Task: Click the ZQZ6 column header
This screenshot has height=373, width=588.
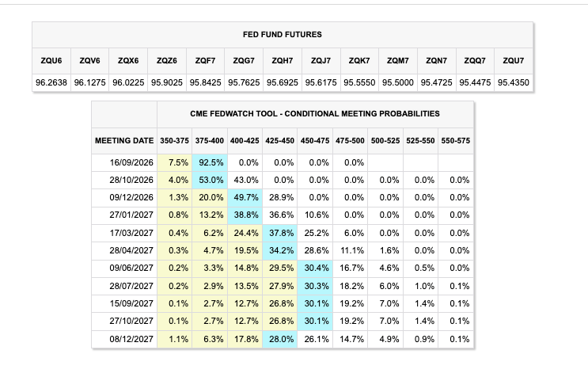Action: click(x=167, y=61)
